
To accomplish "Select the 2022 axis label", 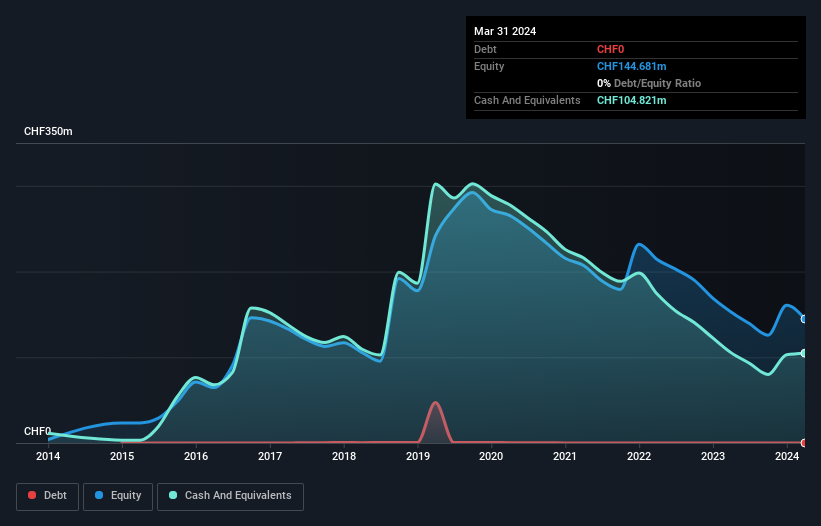I will click(x=639, y=456).
